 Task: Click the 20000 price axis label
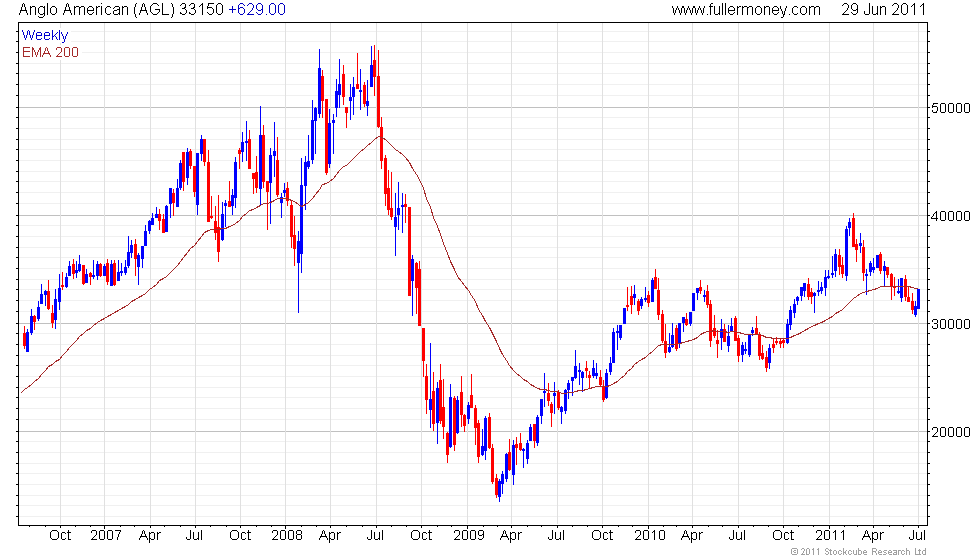(x=951, y=432)
